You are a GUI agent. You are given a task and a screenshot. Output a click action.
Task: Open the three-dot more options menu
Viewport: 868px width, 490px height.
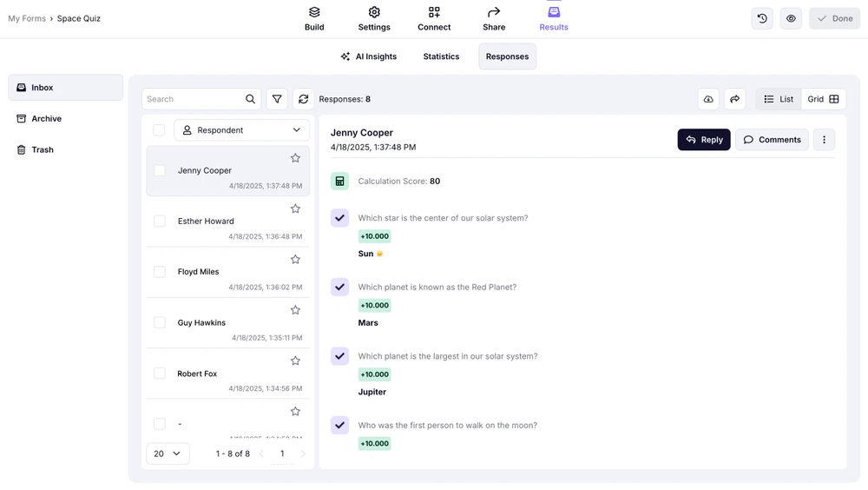[x=824, y=140]
